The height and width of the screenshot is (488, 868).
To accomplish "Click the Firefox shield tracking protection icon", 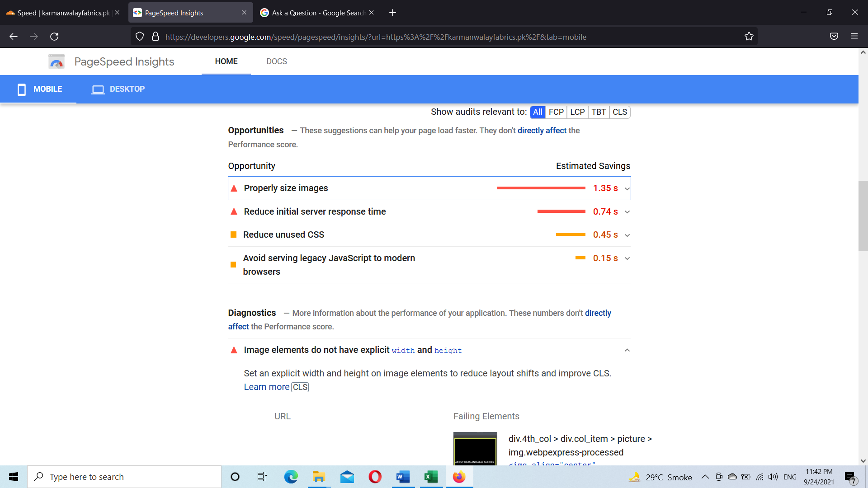I will pyautogui.click(x=139, y=37).
